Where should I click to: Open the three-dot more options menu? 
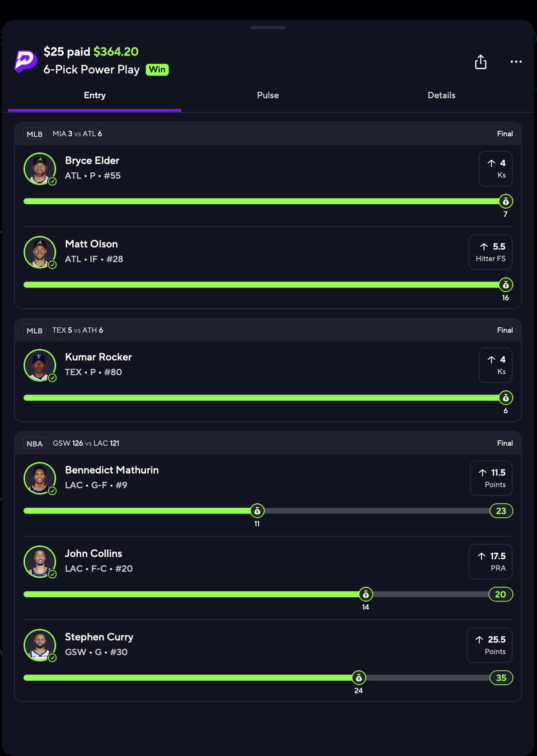pyautogui.click(x=516, y=62)
